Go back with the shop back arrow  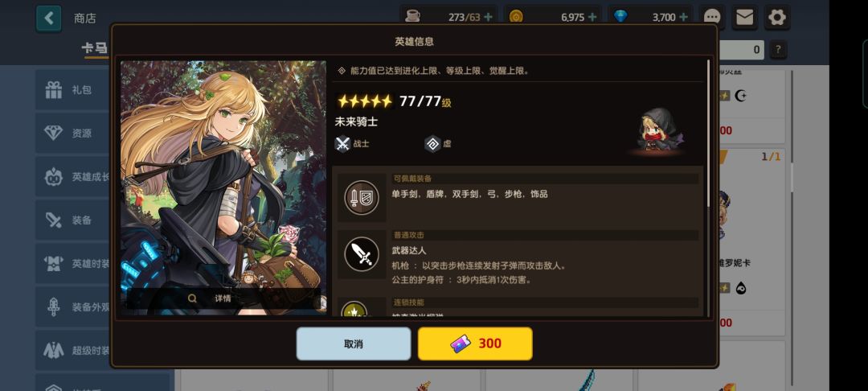(x=49, y=19)
